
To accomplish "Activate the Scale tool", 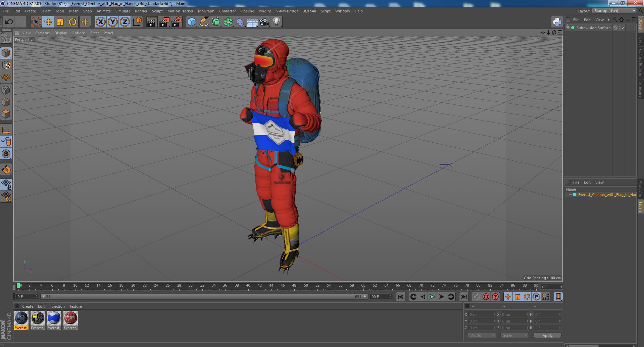I will coord(60,22).
